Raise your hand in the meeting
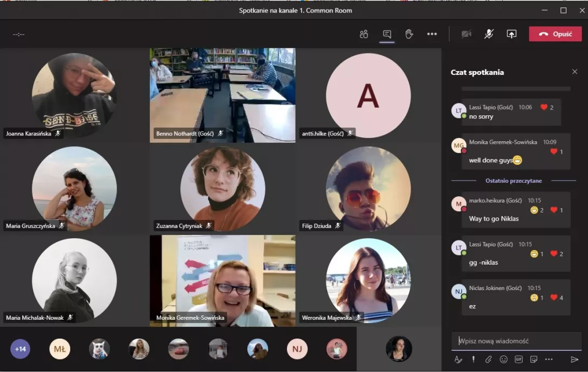Screen dimensions: 588x372 tap(409, 34)
